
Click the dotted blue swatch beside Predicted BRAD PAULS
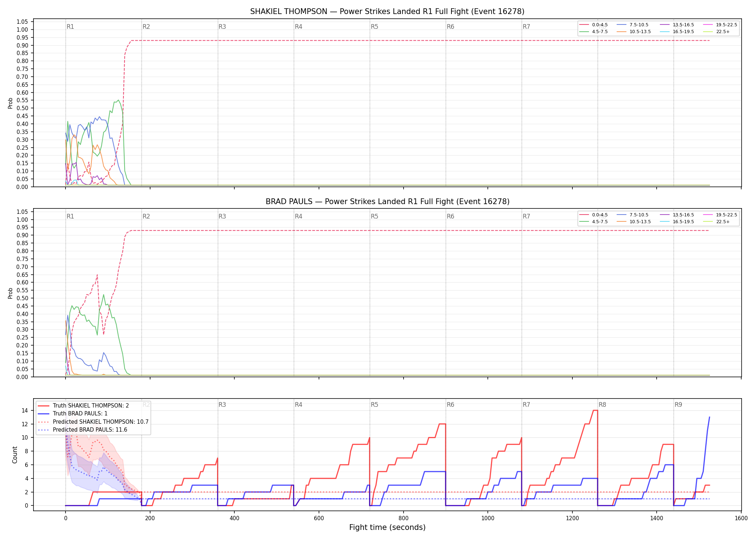(x=44, y=430)
